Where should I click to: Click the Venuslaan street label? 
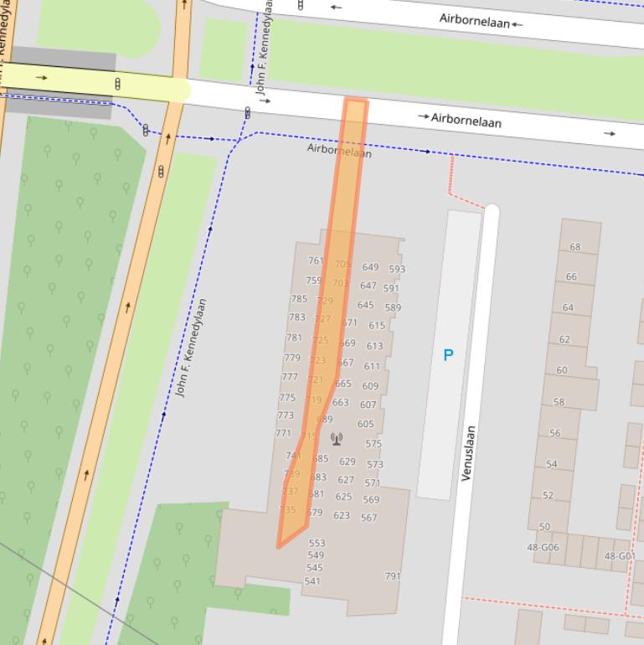pyautogui.click(x=469, y=453)
